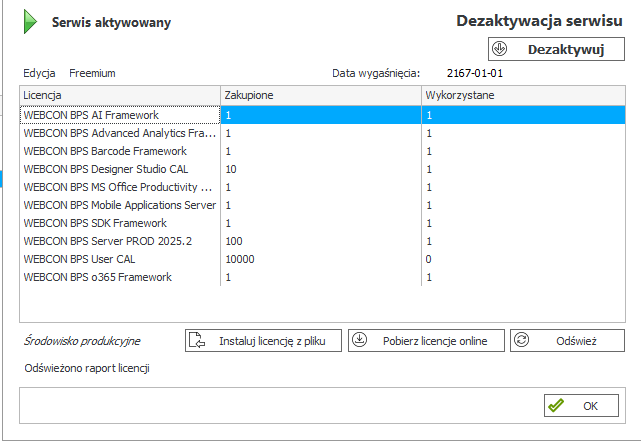Click the purchased value 10 for Designer Studio

tap(231, 169)
